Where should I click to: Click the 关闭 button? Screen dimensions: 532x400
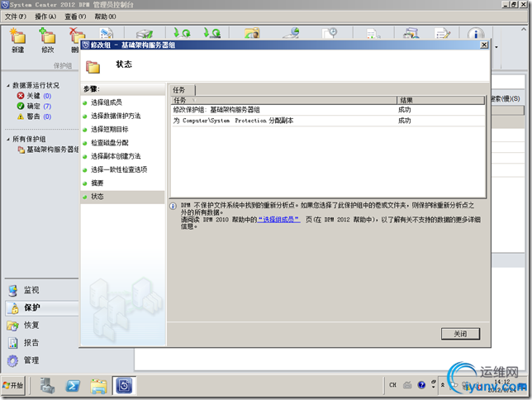point(460,334)
